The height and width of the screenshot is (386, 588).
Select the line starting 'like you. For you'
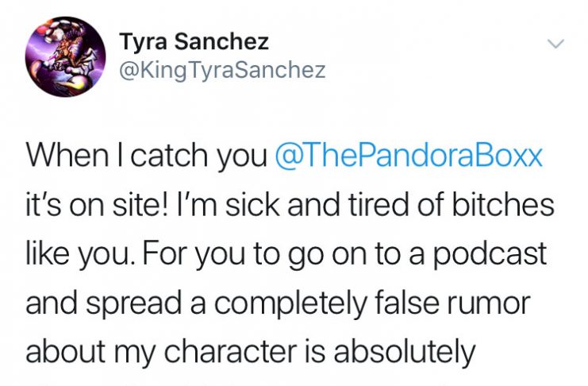[x=286, y=254]
